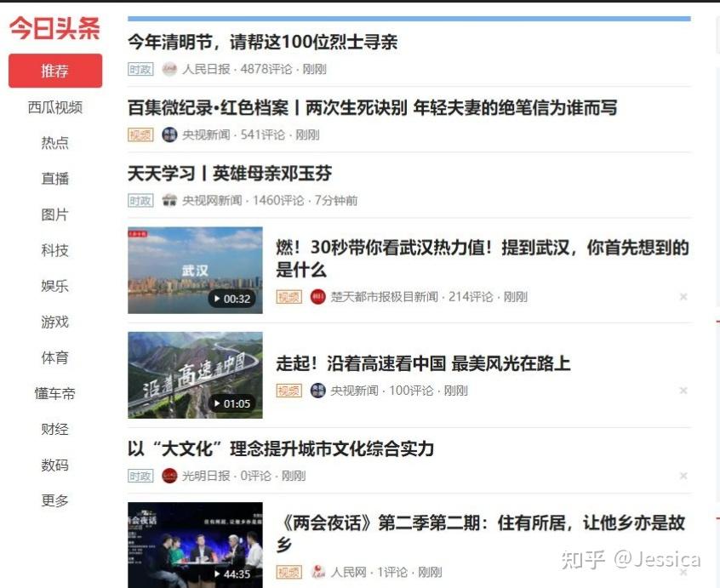720x588 pixels.
Task: Play the 44:35 两会夜话 video
Action: pyautogui.click(x=231, y=574)
